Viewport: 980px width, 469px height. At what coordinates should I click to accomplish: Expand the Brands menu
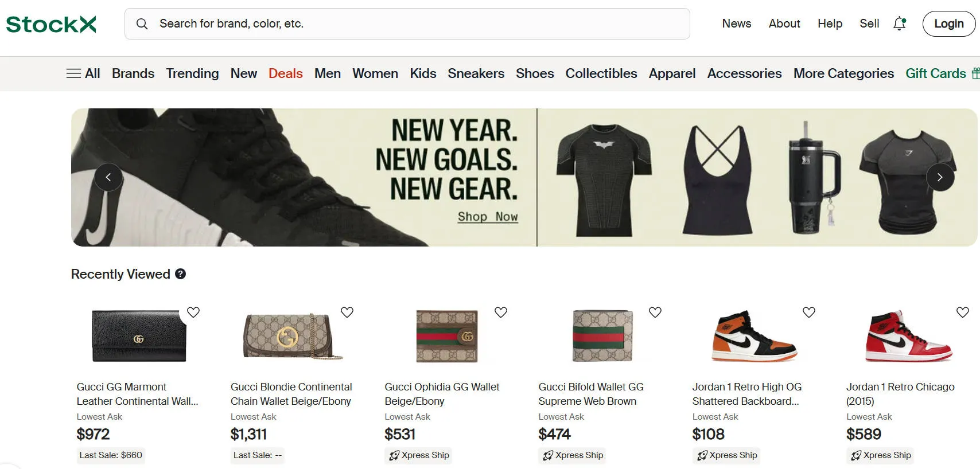point(133,73)
